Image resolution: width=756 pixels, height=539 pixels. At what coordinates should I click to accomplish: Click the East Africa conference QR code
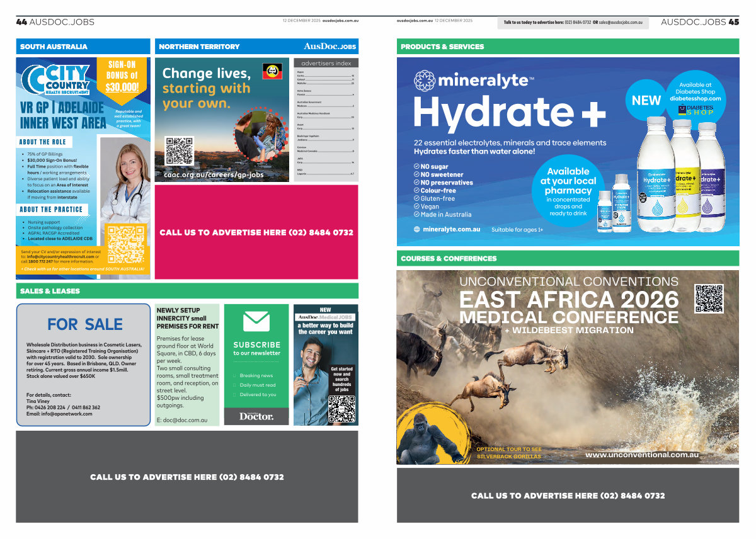(709, 298)
